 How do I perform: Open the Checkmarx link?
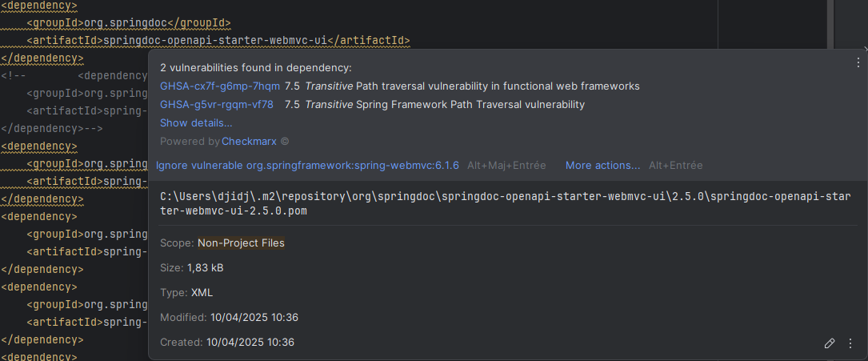(249, 141)
